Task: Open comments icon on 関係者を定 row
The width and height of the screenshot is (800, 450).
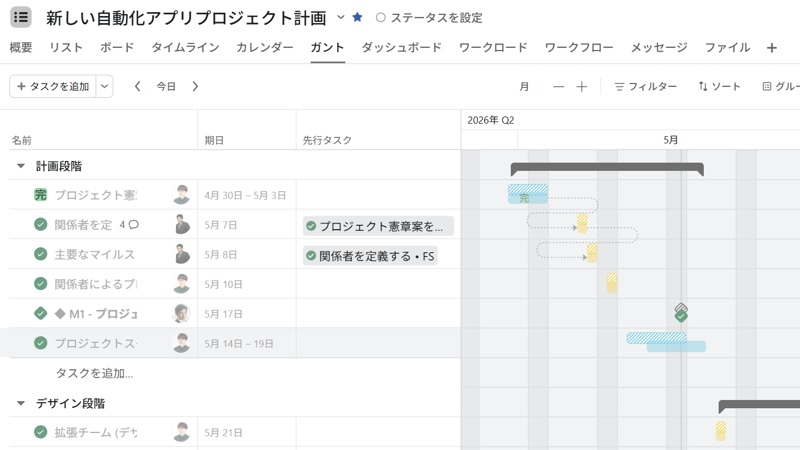Action: pyautogui.click(x=134, y=224)
